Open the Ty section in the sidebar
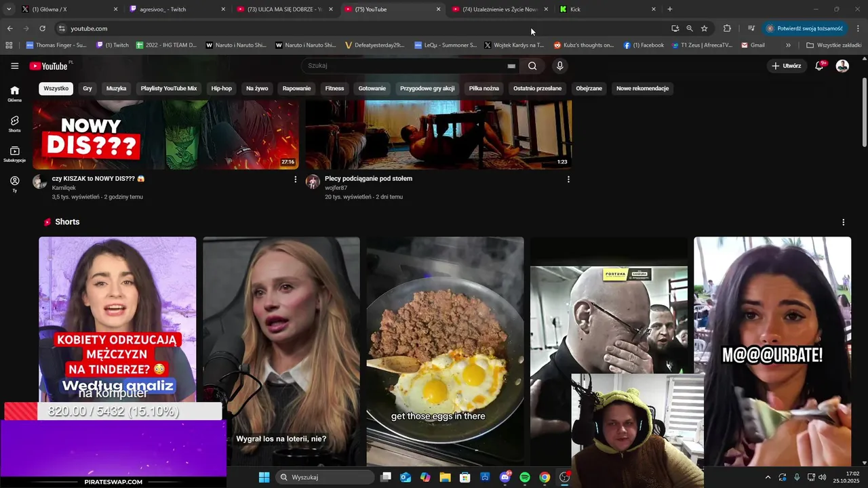Image resolution: width=868 pixels, height=488 pixels. 14,184
